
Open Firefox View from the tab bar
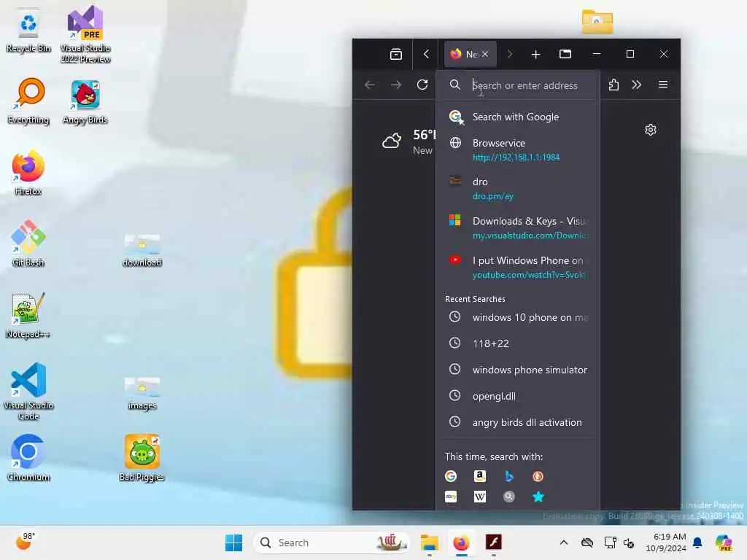tap(396, 54)
